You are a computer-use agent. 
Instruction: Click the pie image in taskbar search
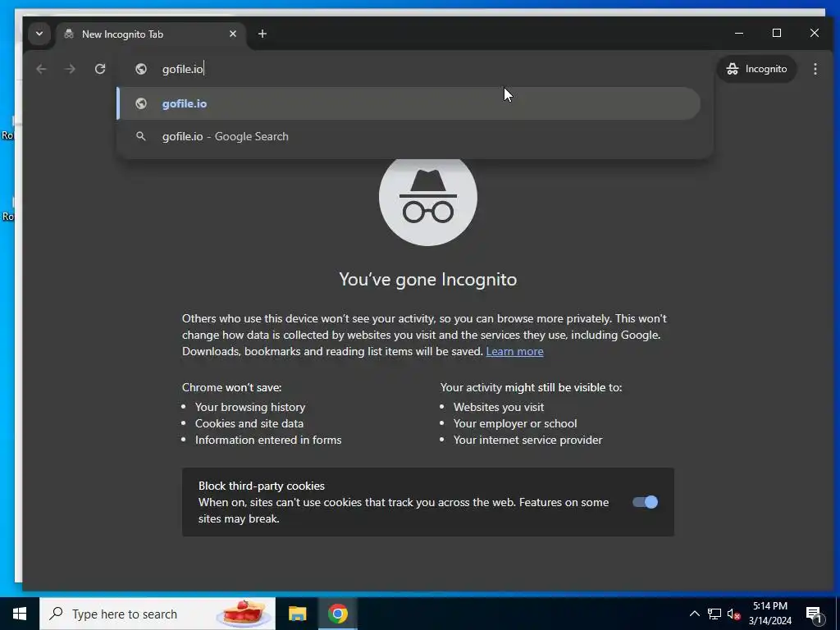pos(244,614)
